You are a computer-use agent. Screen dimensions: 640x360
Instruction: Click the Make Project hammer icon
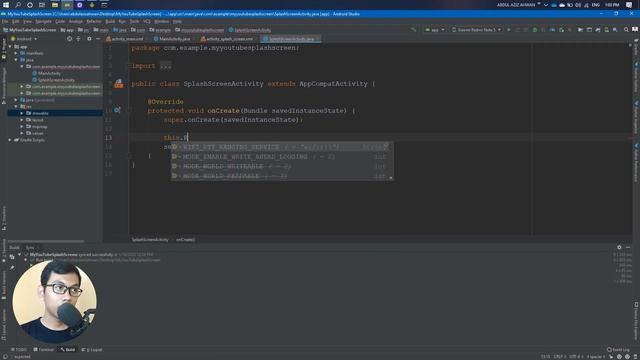click(413, 30)
